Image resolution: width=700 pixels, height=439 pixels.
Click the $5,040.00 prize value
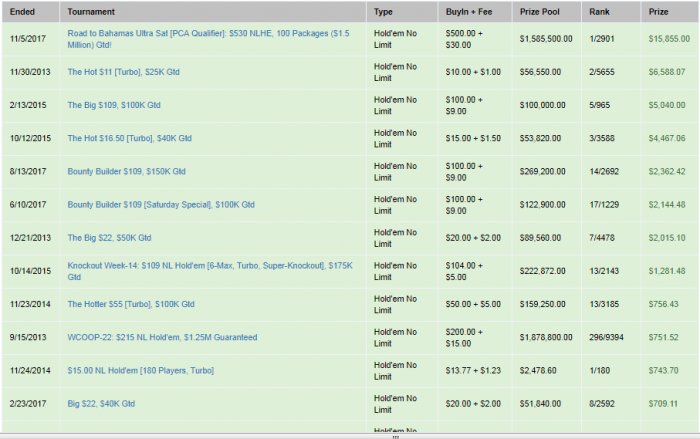(x=667, y=105)
